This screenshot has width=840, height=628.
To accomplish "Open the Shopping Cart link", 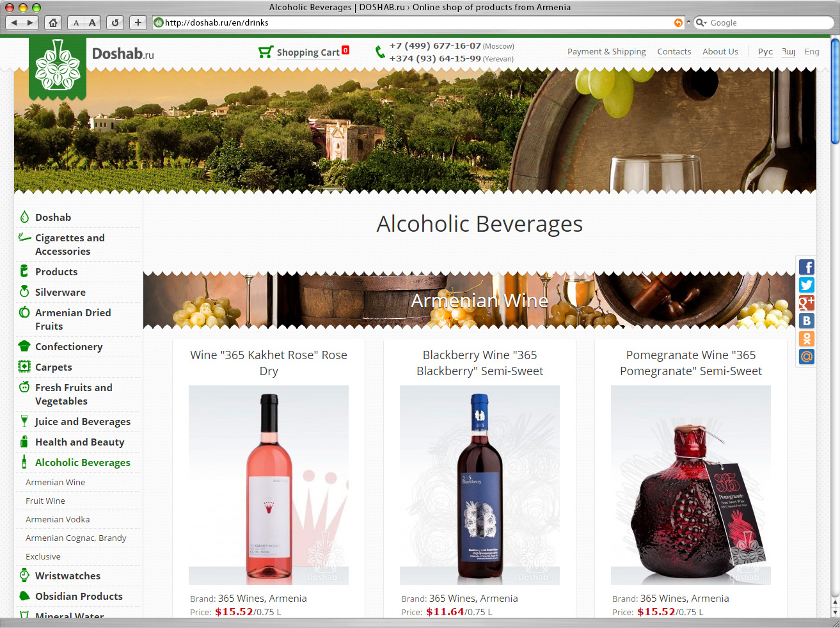I will tap(308, 52).
